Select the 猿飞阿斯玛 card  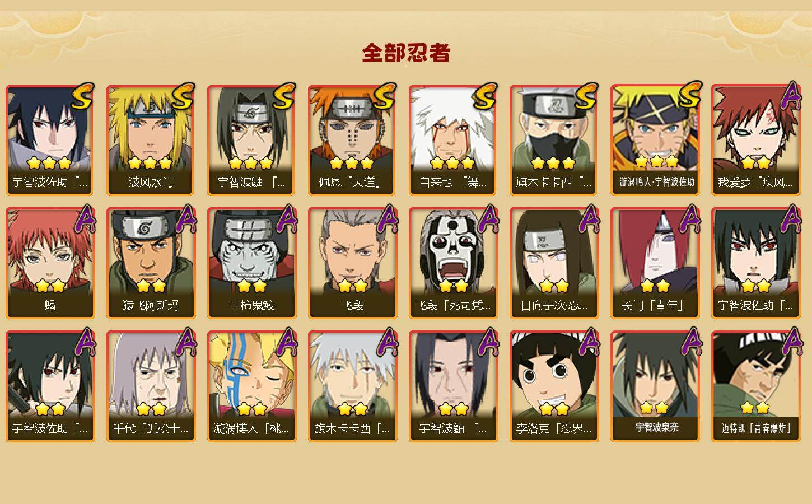click(151, 263)
